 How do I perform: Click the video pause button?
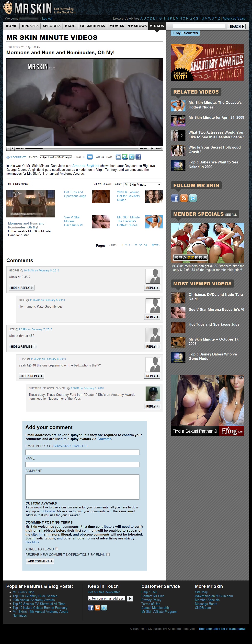(8, 148)
